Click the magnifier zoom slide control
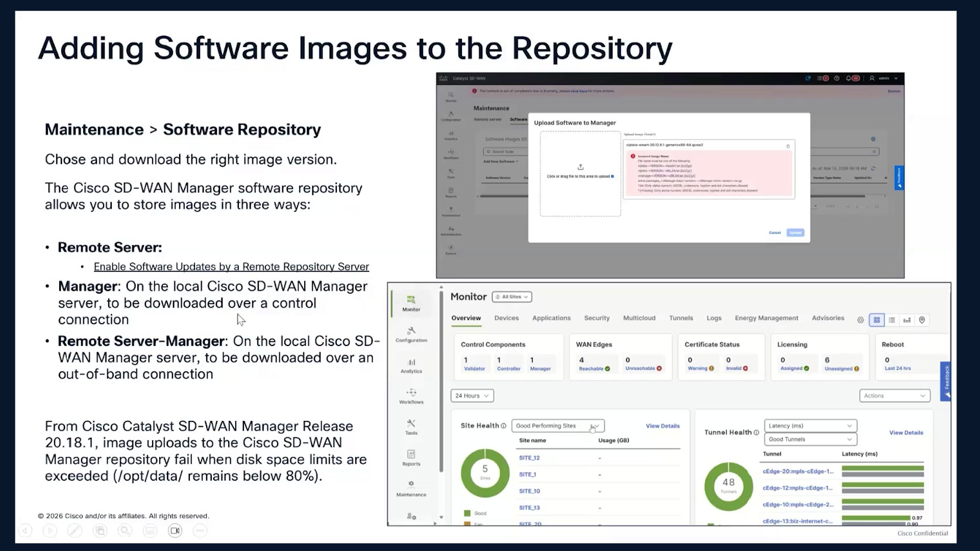Image resolution: width=980 pixels, height=551 pixels. pos(125,531)
